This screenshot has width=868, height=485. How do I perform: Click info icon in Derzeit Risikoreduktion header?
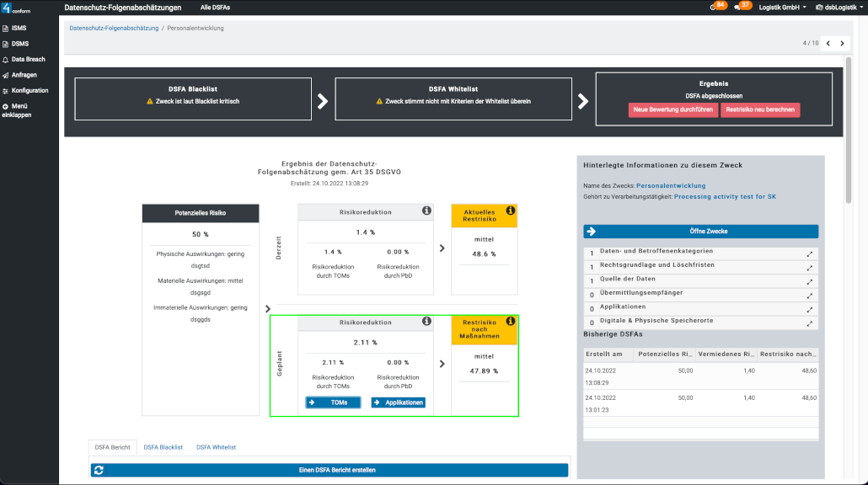[426, 211]
